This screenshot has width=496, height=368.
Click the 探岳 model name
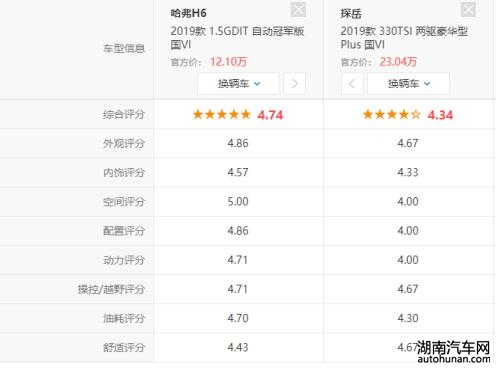click(351, 13)
